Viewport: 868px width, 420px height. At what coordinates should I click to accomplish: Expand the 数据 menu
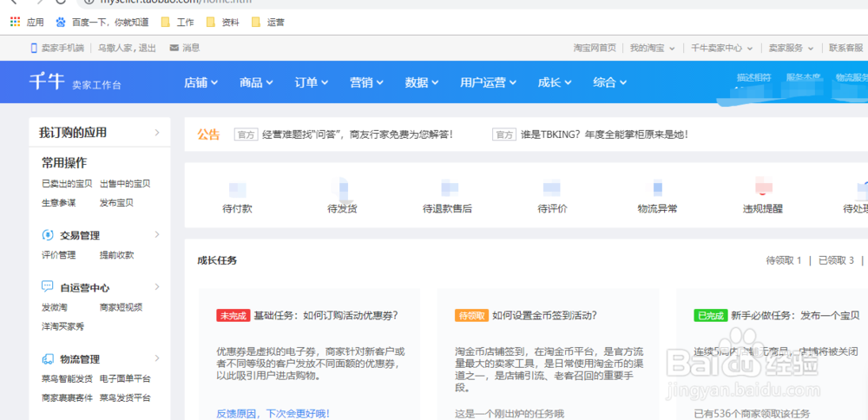coord(422,82)
